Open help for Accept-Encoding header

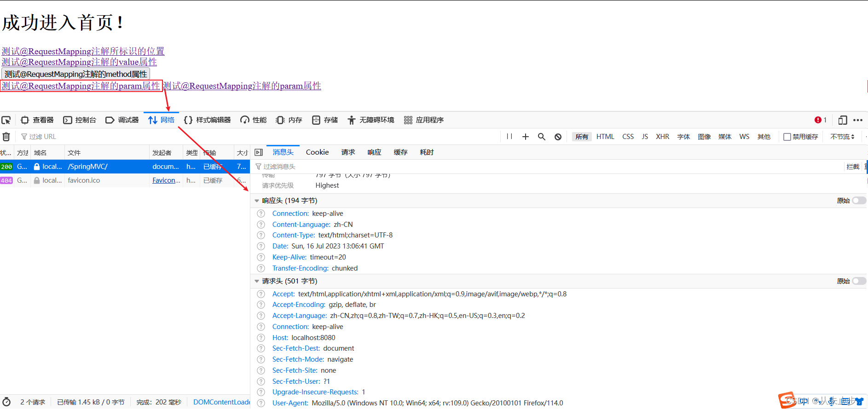coord(261,305)
